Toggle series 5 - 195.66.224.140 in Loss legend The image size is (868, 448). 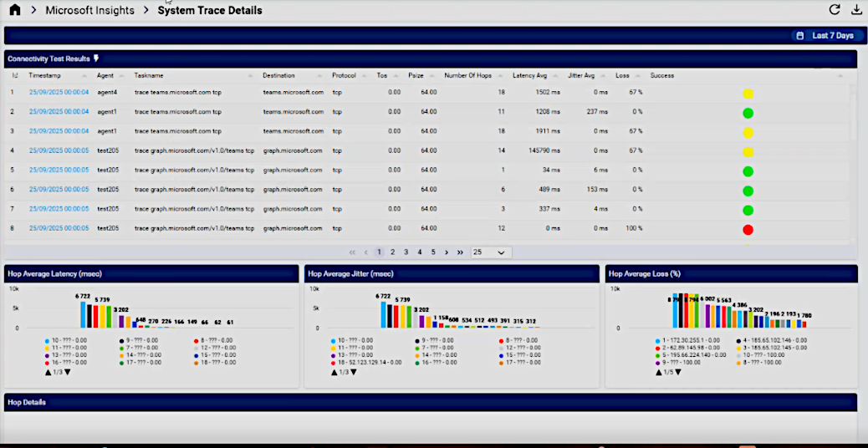pyautogui.click(x=691, y=355)
